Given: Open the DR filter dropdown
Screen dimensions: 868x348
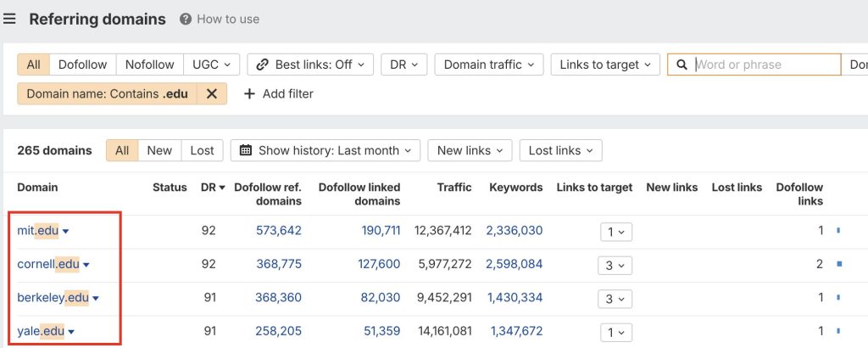Looking at the screenshot, I should (x=403, y=65).
